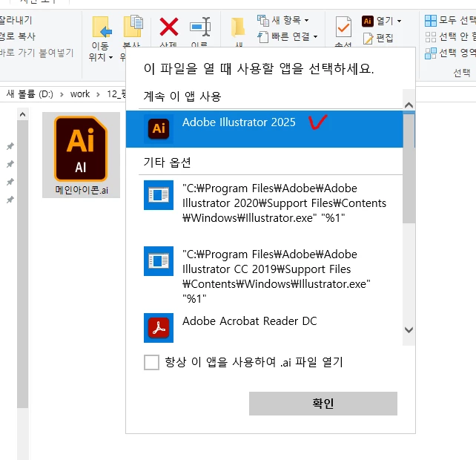Select Adobe Acrobat Reader DC option
Screen dimensions: 476x460
pos(265,328)
